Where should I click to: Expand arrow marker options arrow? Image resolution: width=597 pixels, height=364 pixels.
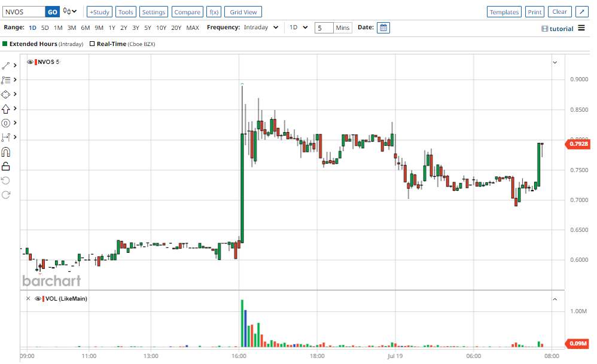coord(15,108)
